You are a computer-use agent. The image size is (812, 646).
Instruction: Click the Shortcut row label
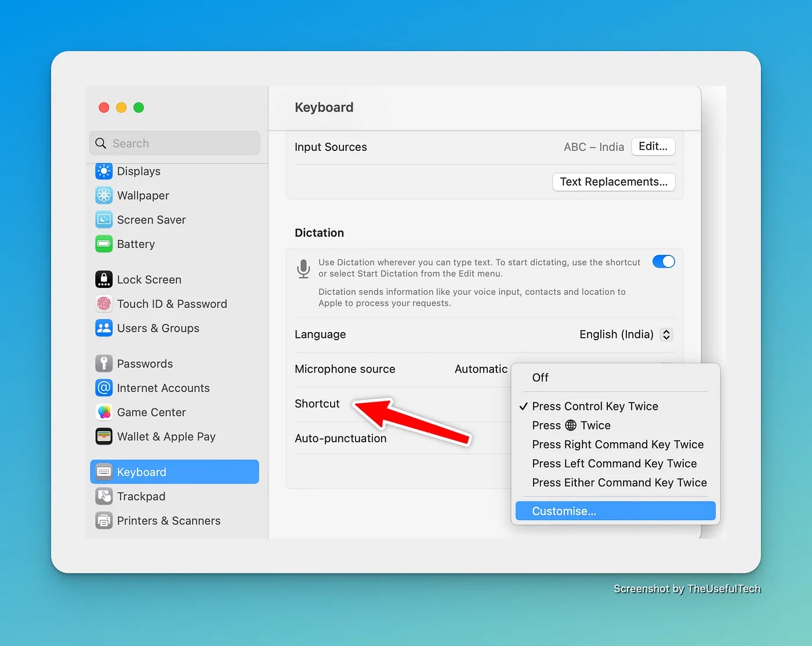[x=317, y=404]
